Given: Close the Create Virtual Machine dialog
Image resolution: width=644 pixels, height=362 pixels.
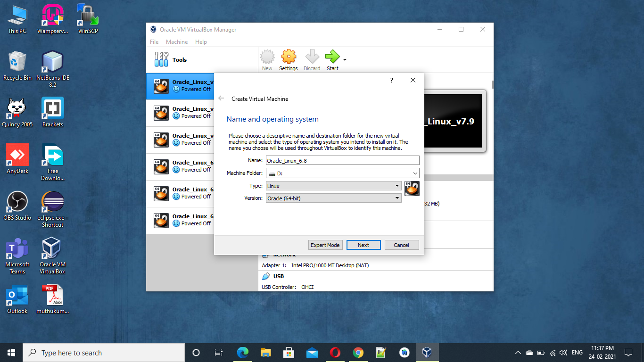Looking at the screenshot, I should [413, 80].
